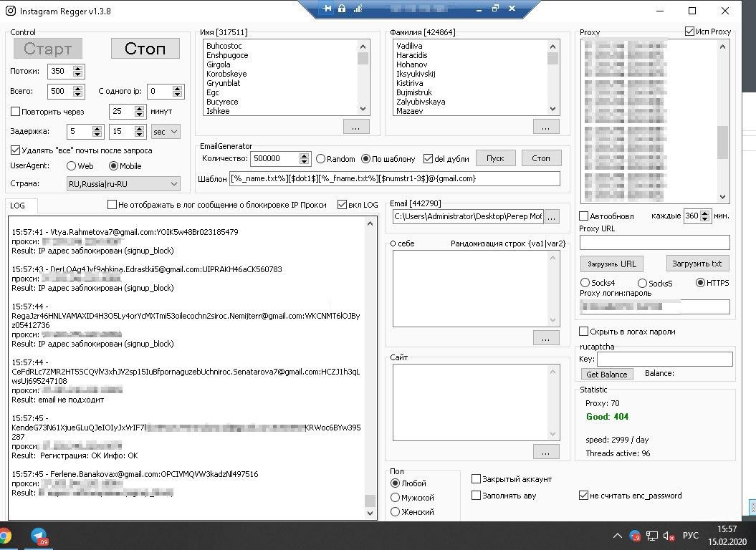Click the 'Proxy URL' input field
The height and width of the screenshot is (550, 756).
click(x=654, y=243)
